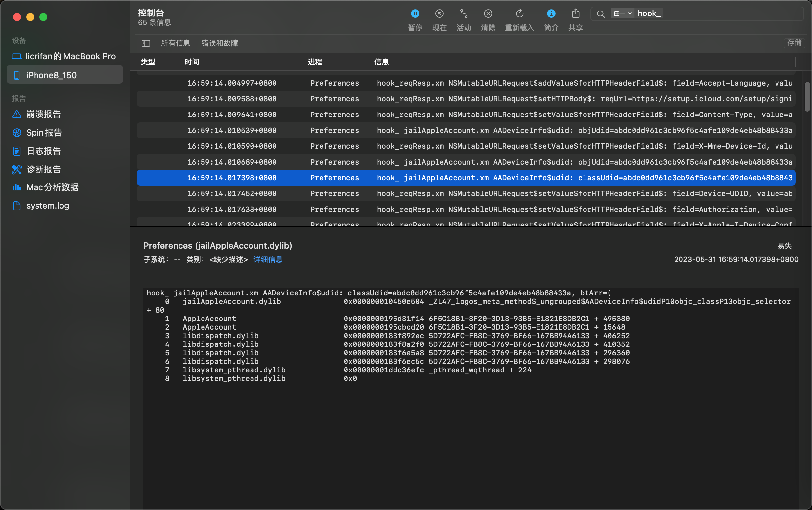Select the 错误和故障 filter tab
This screenshot has width=812, height=510.
coord(220,43)
